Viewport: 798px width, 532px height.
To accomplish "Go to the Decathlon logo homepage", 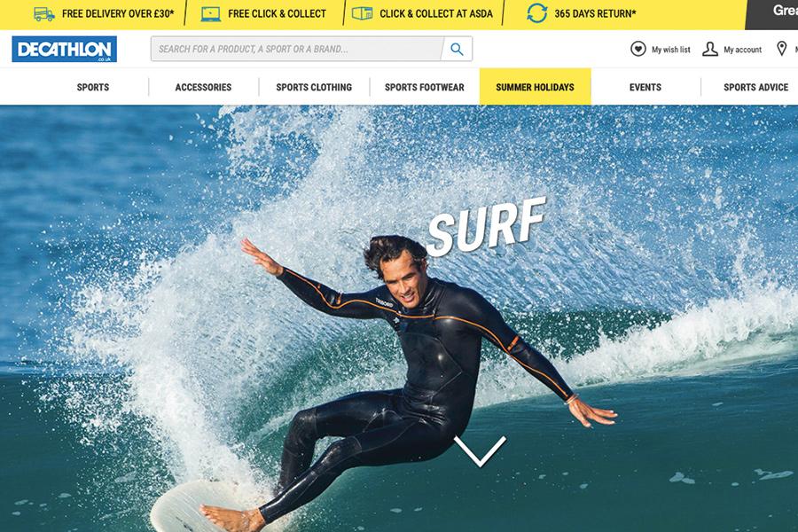I will 64,49.
